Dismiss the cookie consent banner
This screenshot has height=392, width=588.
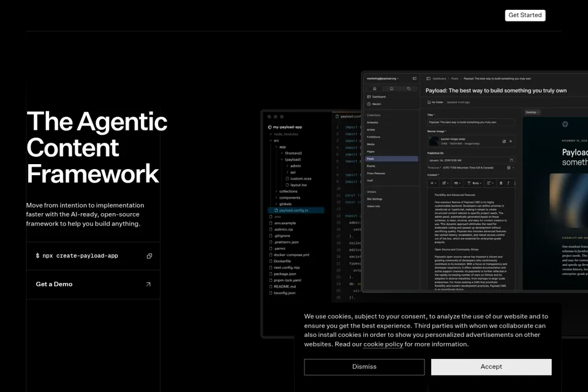tap(364, 367)
